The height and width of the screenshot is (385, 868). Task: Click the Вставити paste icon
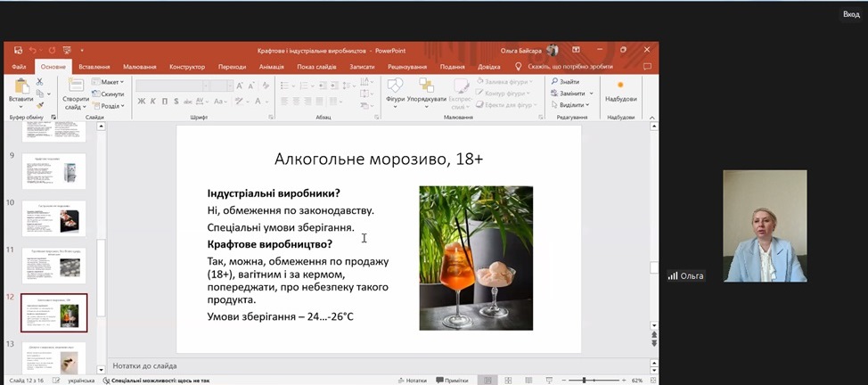point(20,86)
